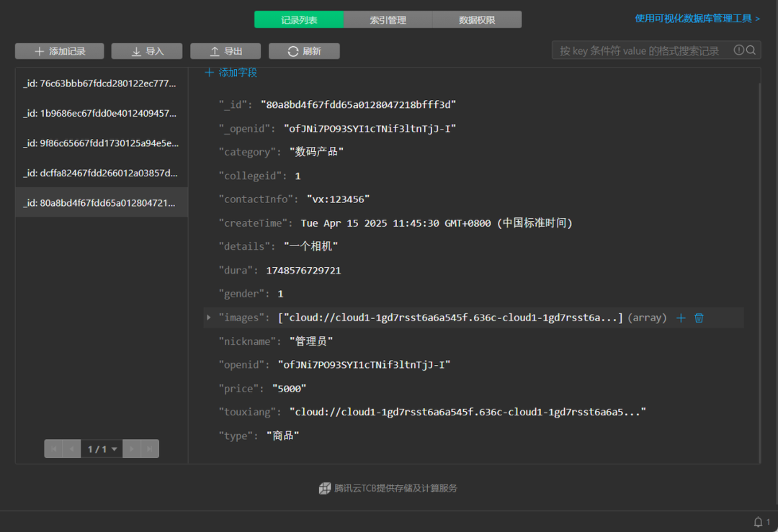The image size is (778, 532).
Task: Click the magnifier search icon
Action: [x=751, y=50]
